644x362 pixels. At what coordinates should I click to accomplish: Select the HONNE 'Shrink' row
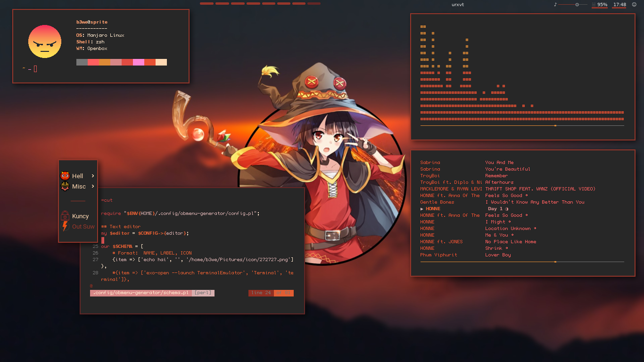point(522,248)
